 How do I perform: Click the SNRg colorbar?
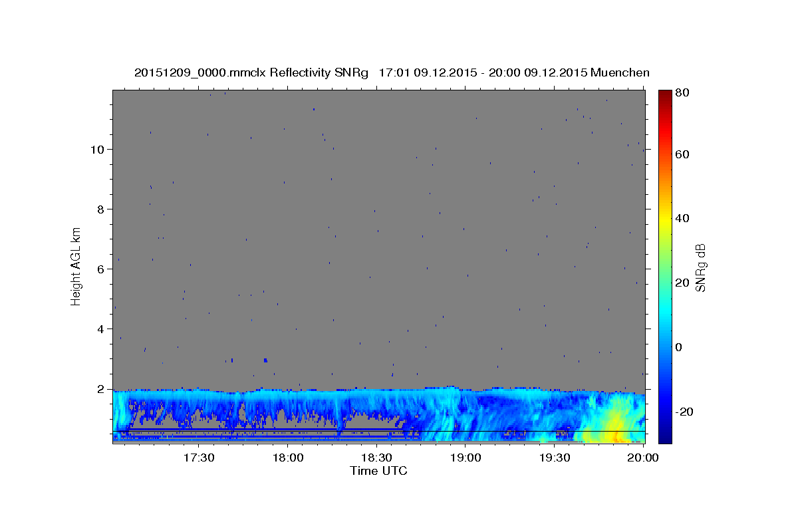[x=666, y=267]
